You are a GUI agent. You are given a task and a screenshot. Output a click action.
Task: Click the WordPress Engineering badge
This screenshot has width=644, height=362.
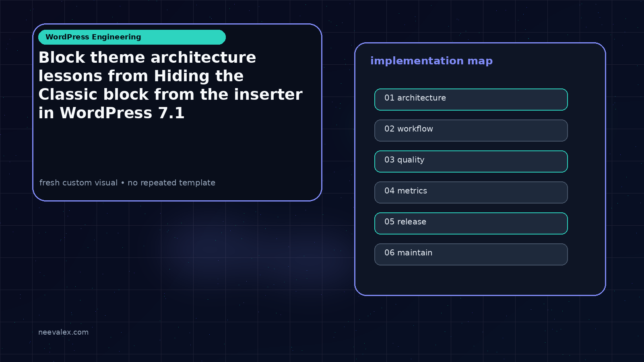[132, 37]
